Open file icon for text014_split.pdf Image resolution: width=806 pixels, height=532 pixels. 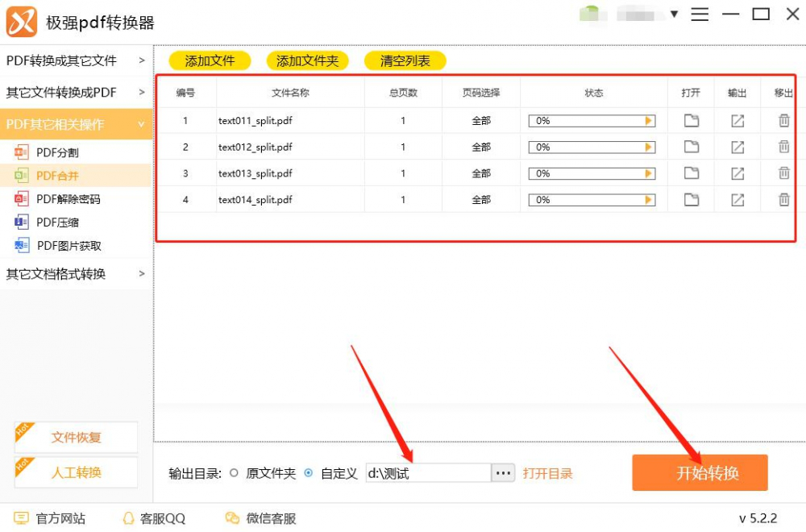point(692,199)
